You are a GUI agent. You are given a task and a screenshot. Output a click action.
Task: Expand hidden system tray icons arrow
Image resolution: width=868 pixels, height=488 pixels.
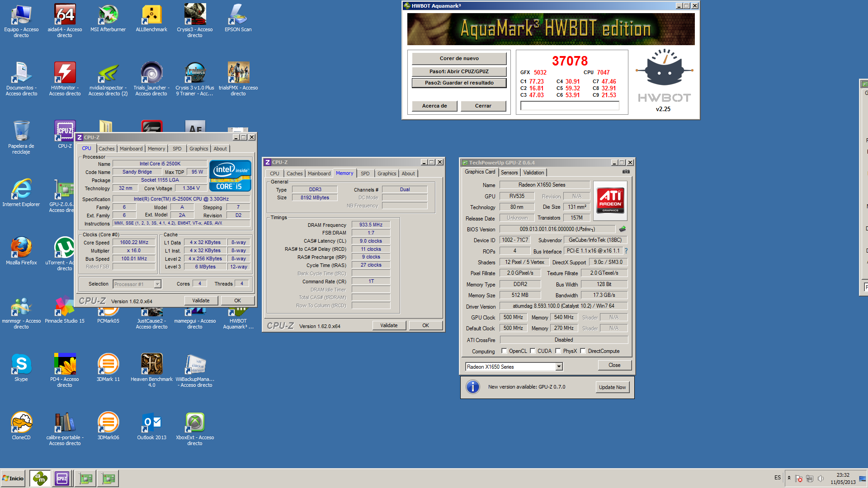[789, 478]
